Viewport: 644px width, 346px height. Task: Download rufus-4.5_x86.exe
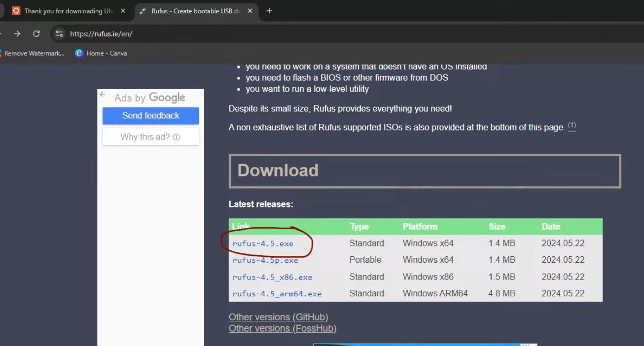click(x=272, y=277)
